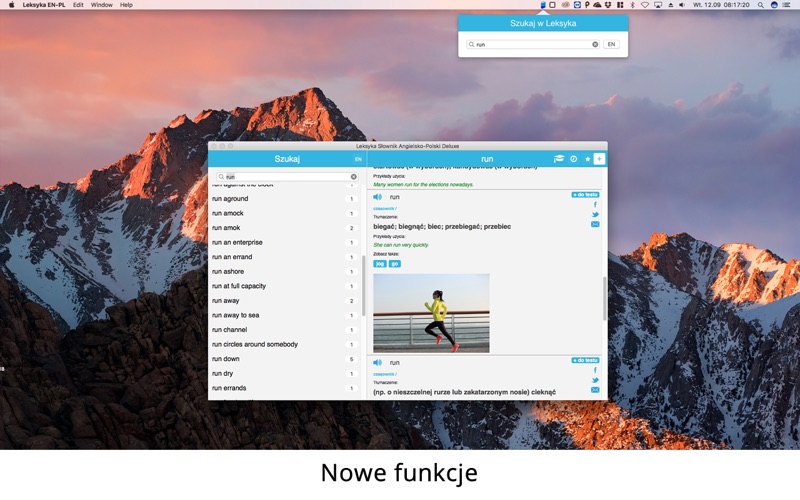Image resolution: width=800 pixels, height=500 pixels.
Task: Play pronunciation of 'run' meaning biegać
Action: point(378,197)
